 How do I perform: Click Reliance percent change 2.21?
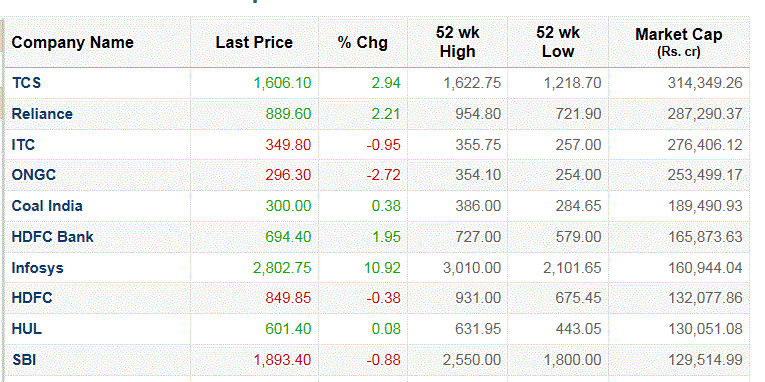coord(386,114)
